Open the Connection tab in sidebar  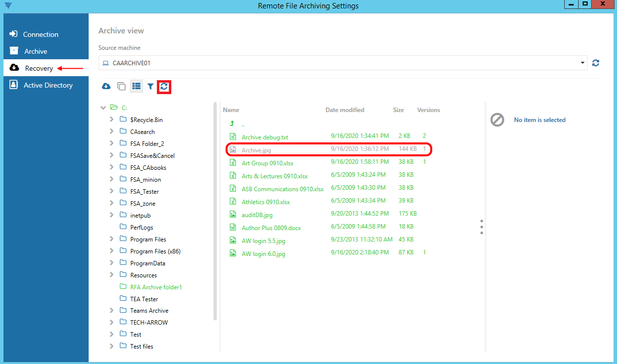[x=40, y=34]
